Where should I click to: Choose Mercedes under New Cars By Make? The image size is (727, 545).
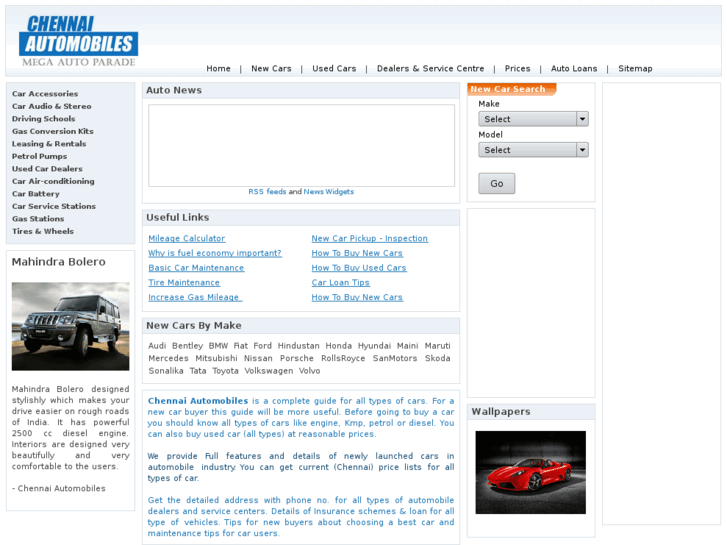coord(168,359)
